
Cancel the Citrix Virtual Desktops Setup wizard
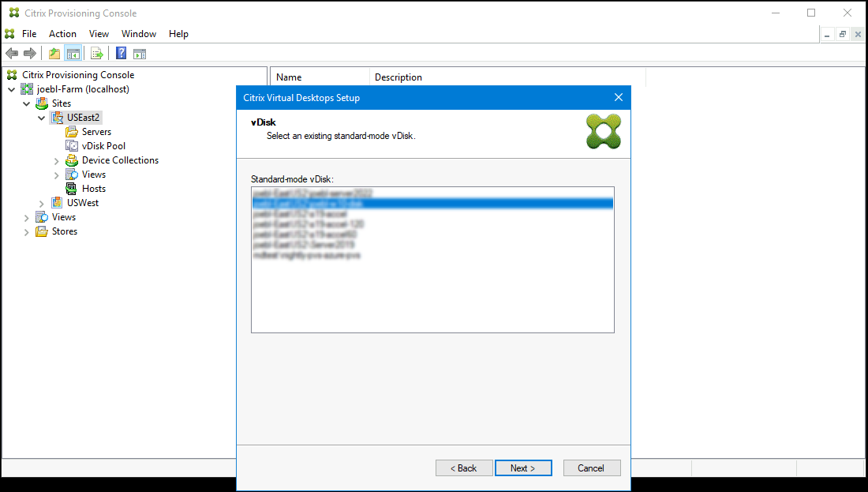592,468
